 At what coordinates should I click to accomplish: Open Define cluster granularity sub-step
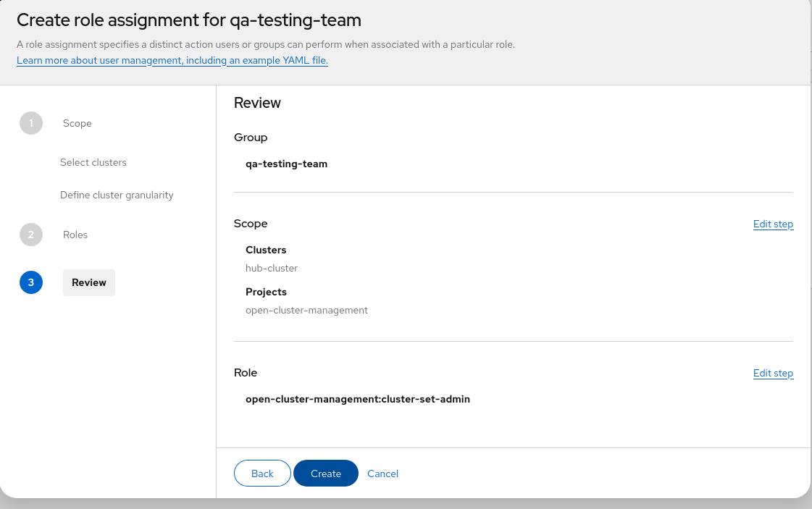(117, 195)
